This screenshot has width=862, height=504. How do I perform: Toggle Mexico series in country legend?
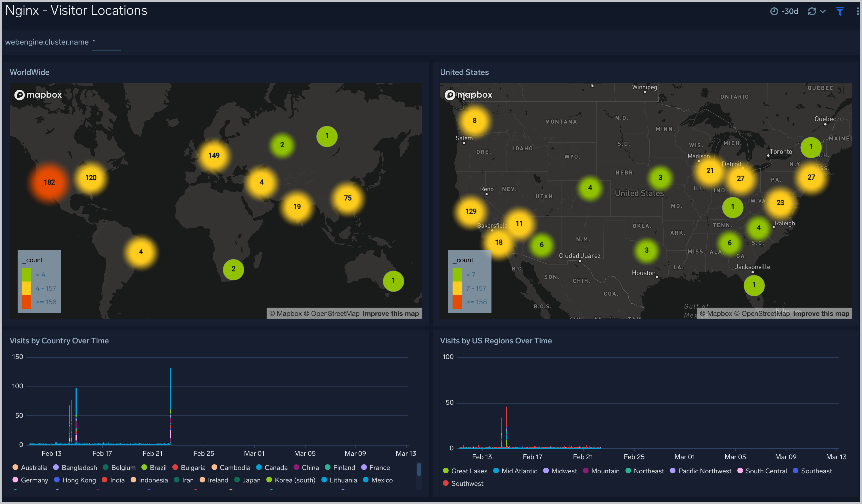pos(378,480)
